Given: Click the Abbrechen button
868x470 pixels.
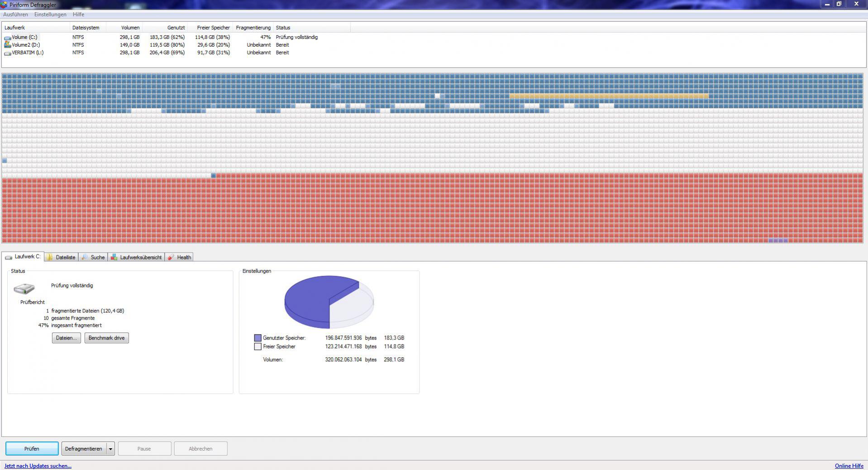Looking at the screenshot, I should pos(200,449).
